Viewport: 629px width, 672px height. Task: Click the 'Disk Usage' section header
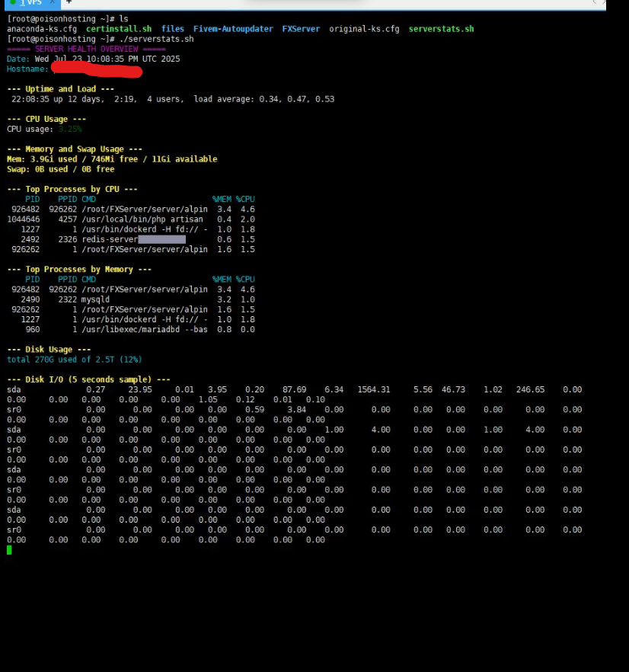[49, 349]
